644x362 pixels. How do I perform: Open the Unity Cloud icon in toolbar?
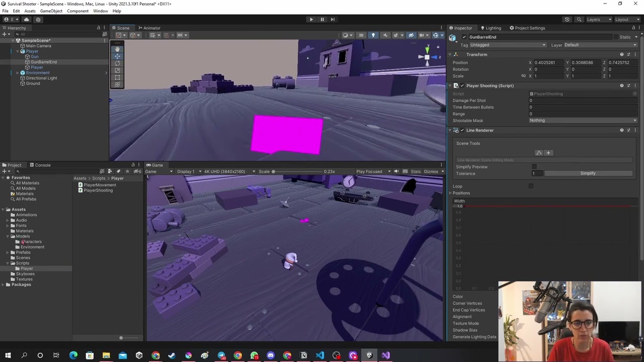pos(27,20)
